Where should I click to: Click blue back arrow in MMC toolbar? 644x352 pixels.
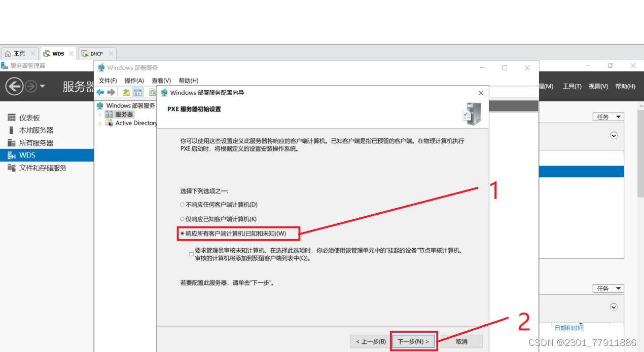(100, 92)
